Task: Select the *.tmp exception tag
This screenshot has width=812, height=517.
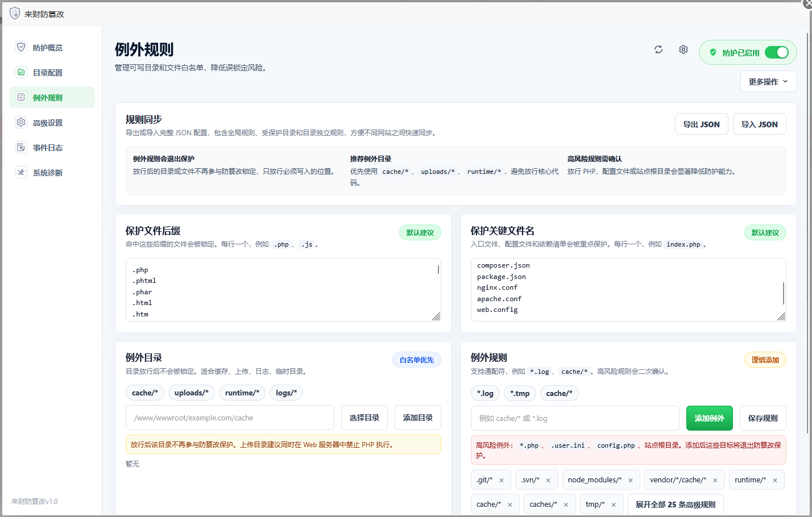Action: coord(520,393)
